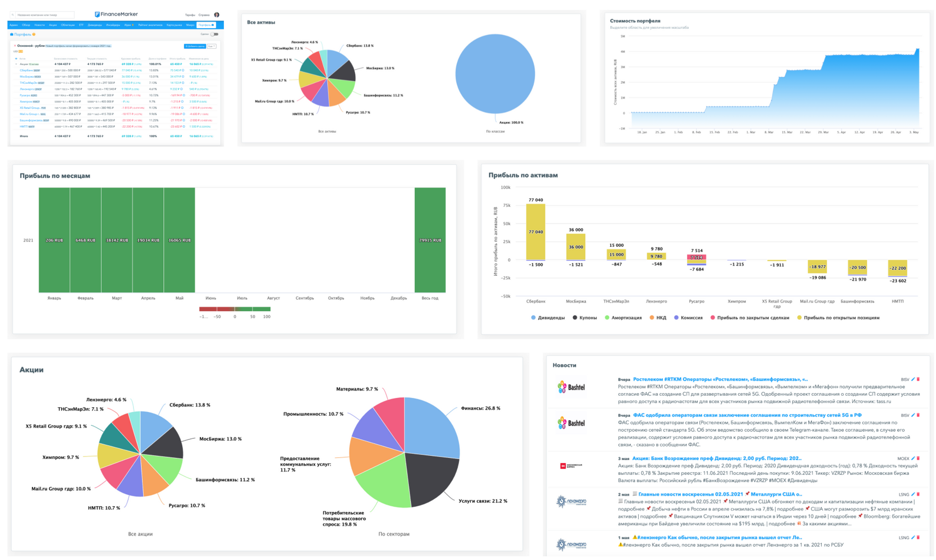This screenshot has height=560, width=936.
Task: Toggle Комиссия series in chart legend
Action: (x=688, y=318)
